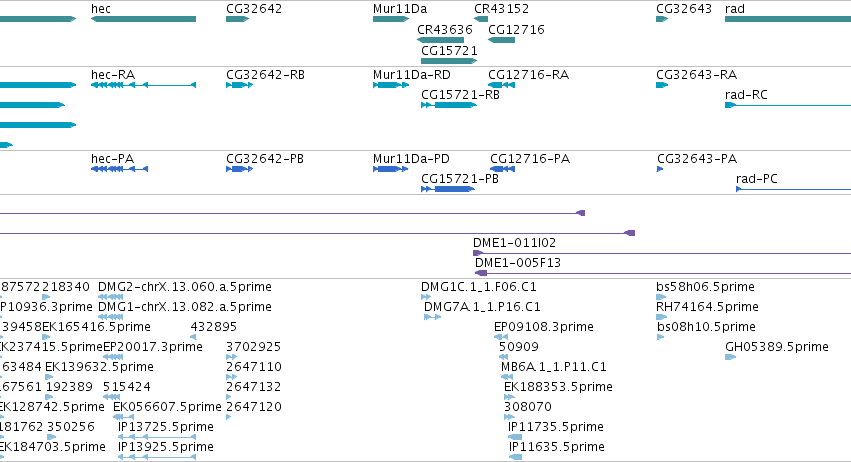Click the 432895 EST label
The image size is (851, 462).
click(x=214, y=327)
